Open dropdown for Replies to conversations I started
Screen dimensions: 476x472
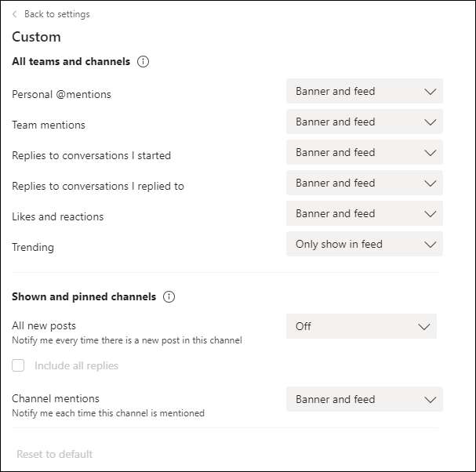click(x=364, y=152)
